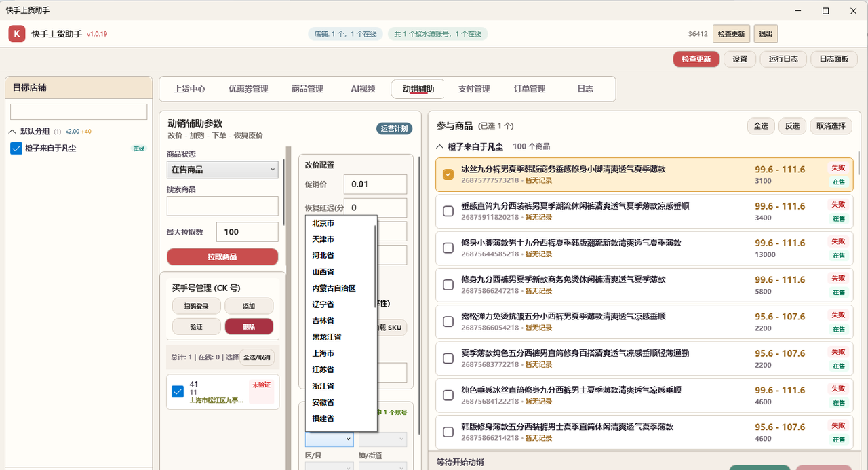This screenshot has height=470, width=868.
Task: Check the 修身九分西裤男夏季新款 checkbox
Action: [x=448, y=285]
